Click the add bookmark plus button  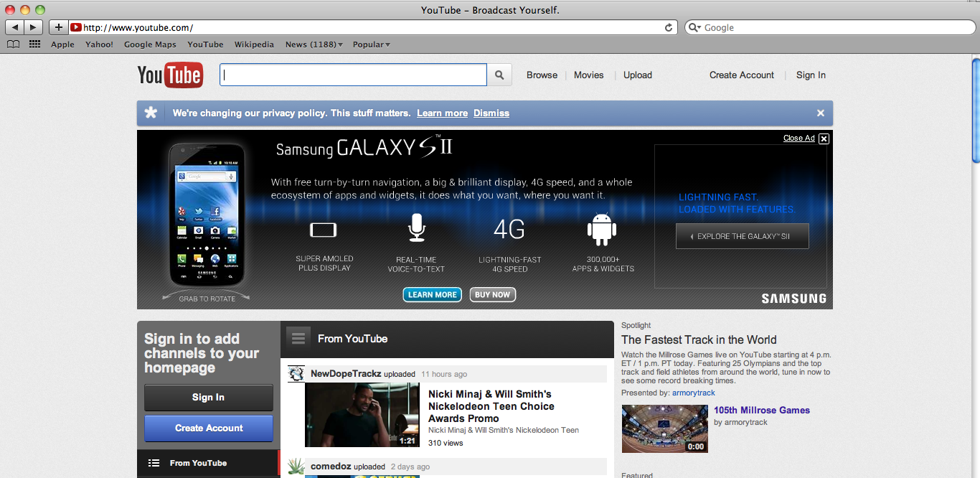click(59, 27)
